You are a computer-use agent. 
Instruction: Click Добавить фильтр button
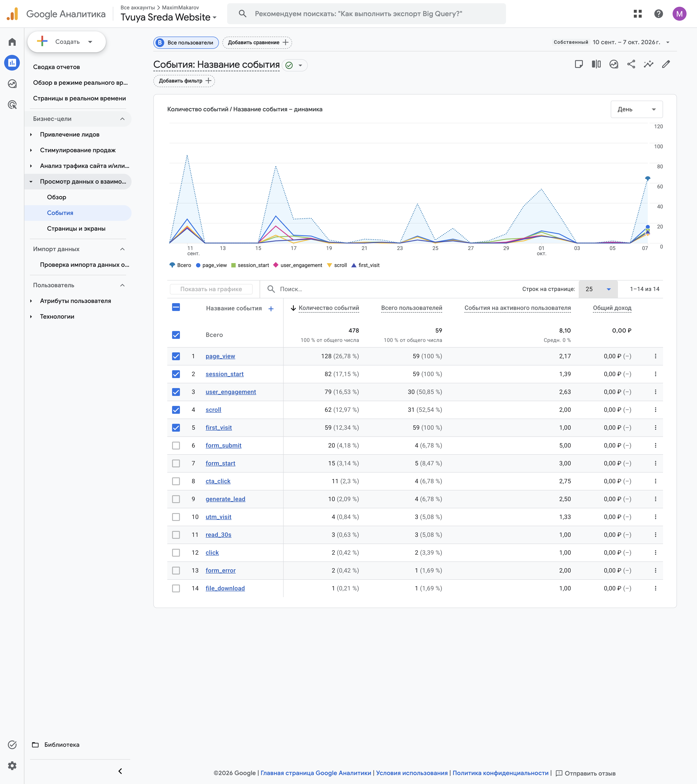pyautogui.click(x=184, y=81)
